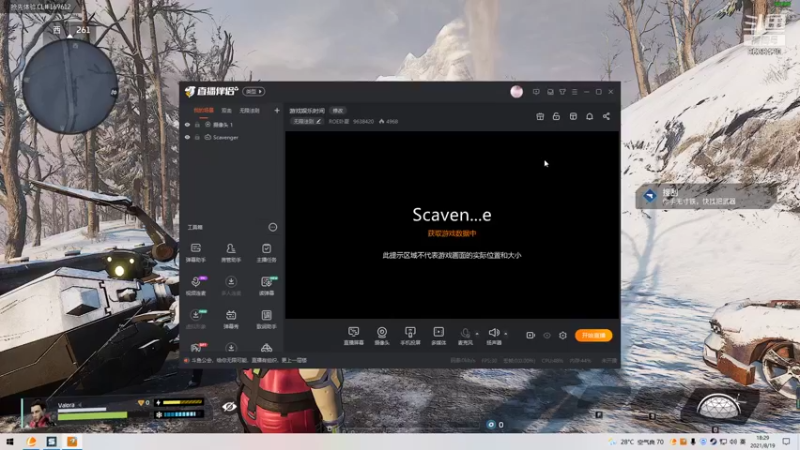
Task: Open the 读弹幕 read danmaku tool
Action: (x=266, y=286)
